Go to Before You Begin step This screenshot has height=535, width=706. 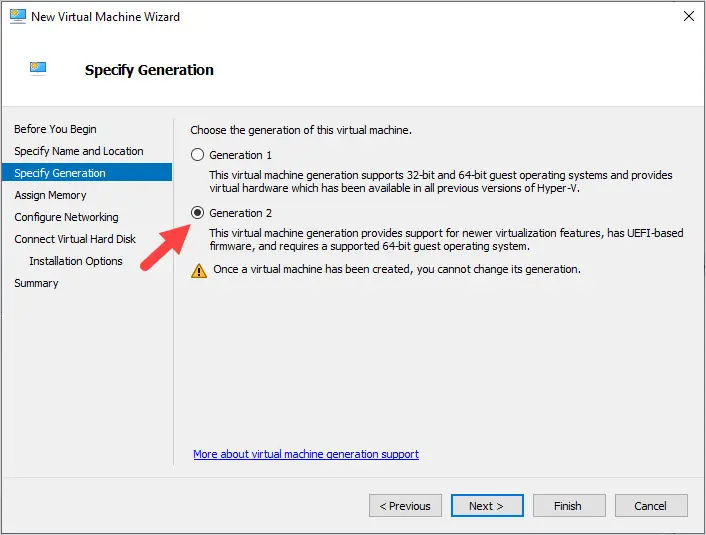[55, 129]
